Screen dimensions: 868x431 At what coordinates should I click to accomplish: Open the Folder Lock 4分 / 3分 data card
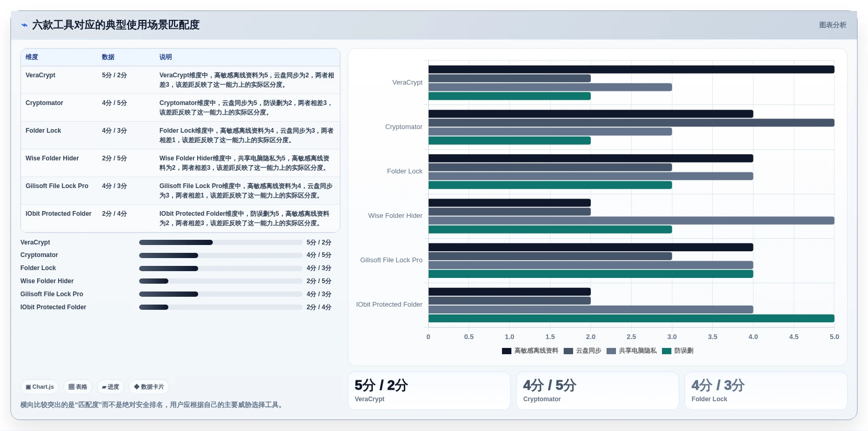tap(766, 391)
